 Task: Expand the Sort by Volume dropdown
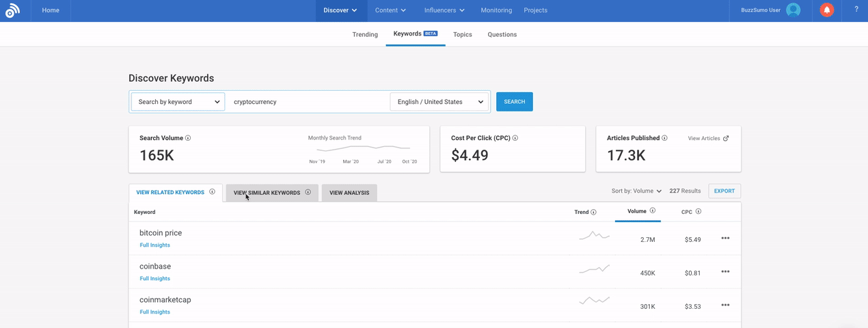[636, 191]
